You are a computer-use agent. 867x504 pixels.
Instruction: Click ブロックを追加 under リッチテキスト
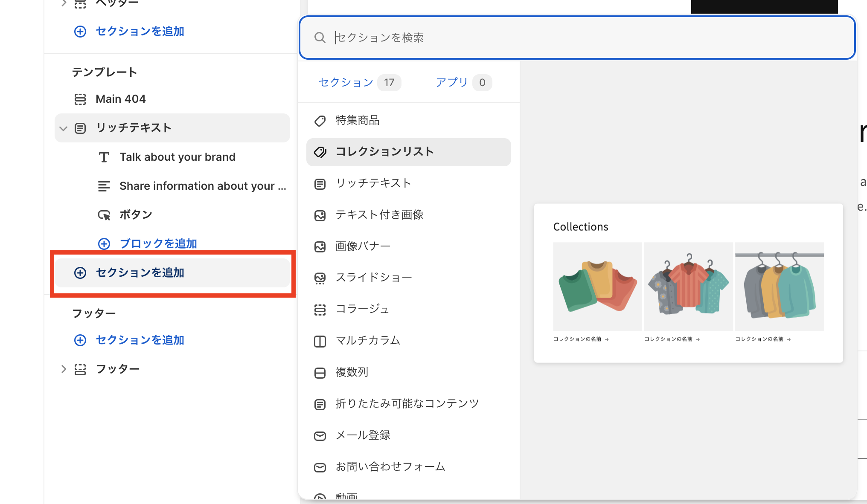pos(158,243)
